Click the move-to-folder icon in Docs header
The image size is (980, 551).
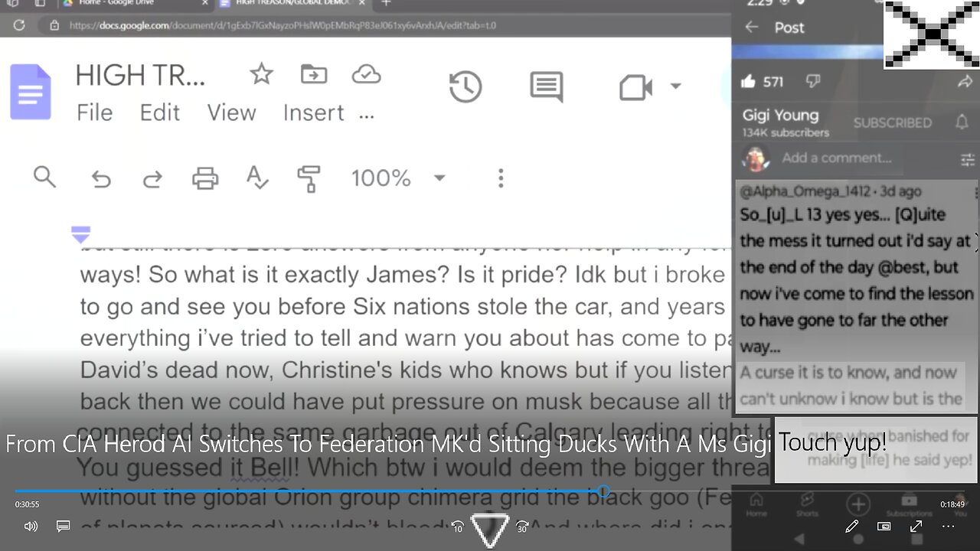(314, 74)
